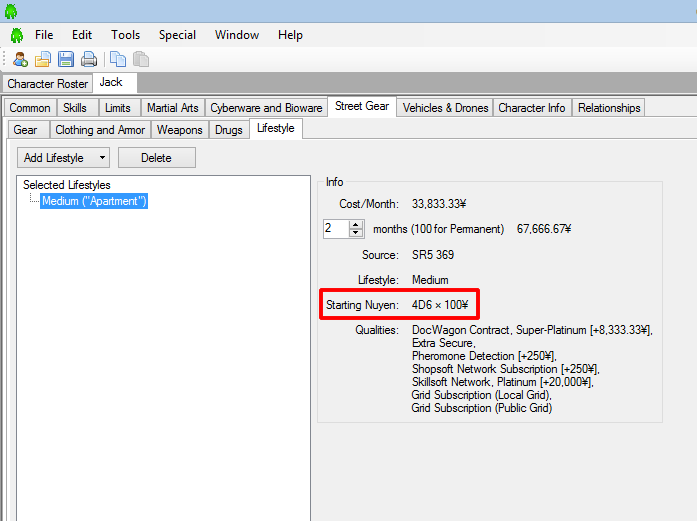The image size is (697, 521).
Task: Click the Extra Secure quality text
Action: coord(444,343)
